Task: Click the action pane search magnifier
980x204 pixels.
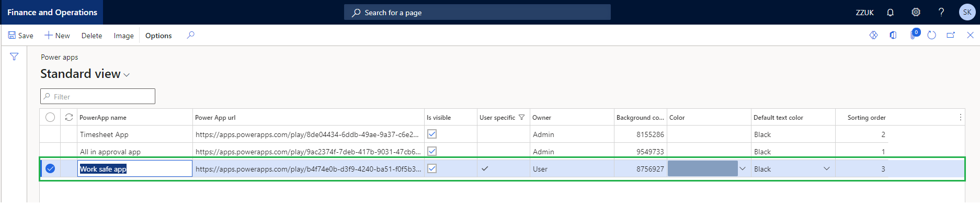Action: click(x=190, y=35)
